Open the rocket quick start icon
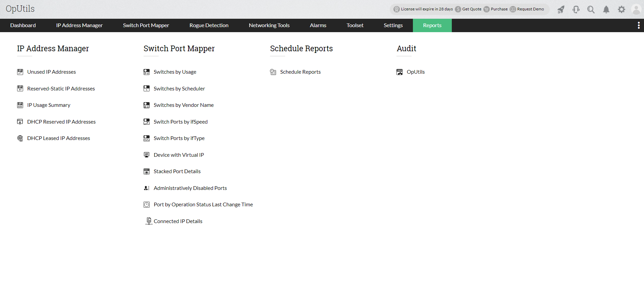The width and height of the screenshot is (644, 282). click(561, 9)
